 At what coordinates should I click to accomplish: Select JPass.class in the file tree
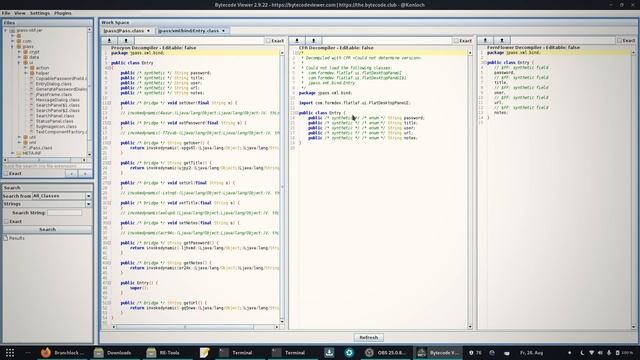pos(40,148)
